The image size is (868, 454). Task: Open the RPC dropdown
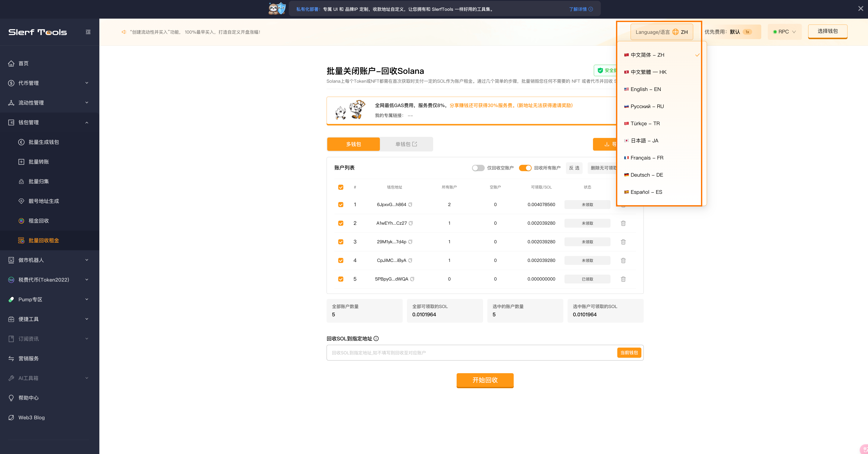784,32
